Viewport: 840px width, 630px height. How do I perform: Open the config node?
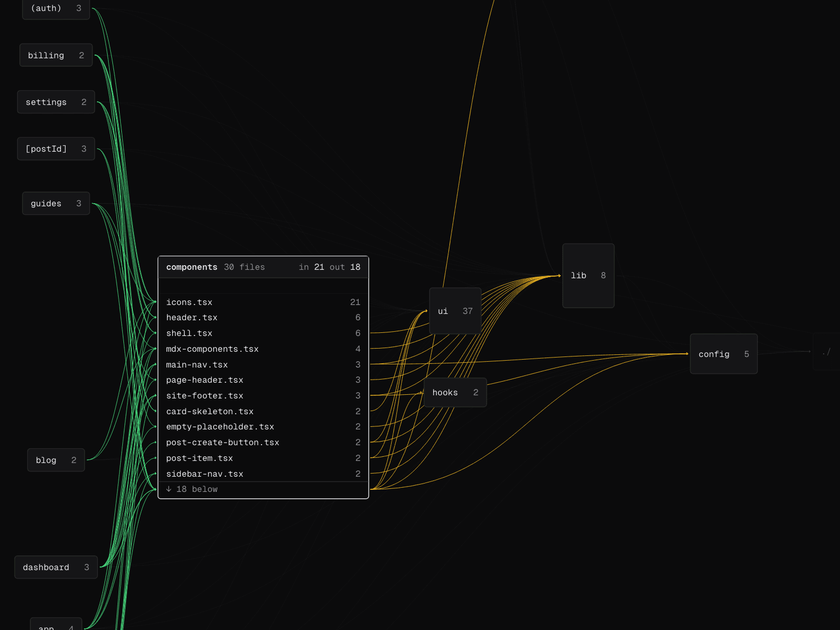click(x=723, y=354)
